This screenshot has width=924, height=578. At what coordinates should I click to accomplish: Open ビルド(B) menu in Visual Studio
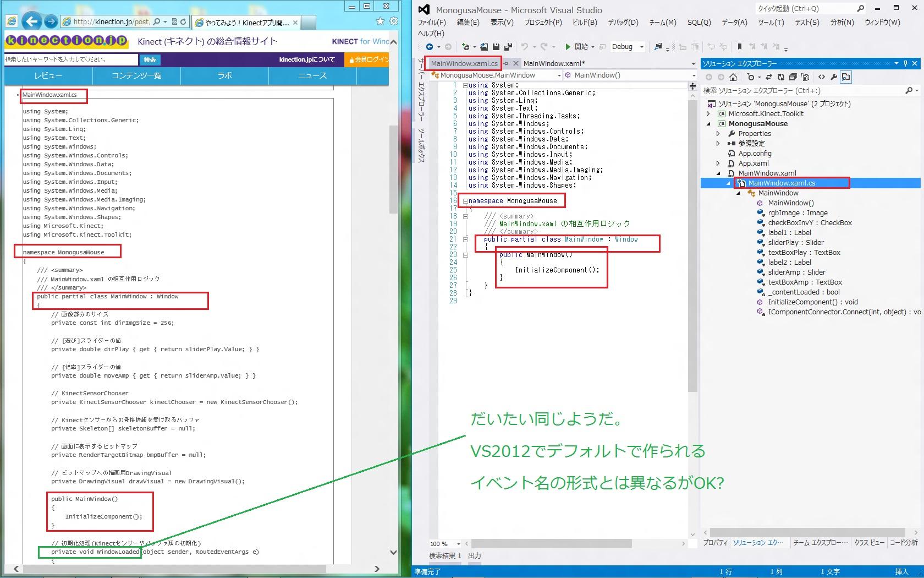pyautogui.click(x=585, y=23)
